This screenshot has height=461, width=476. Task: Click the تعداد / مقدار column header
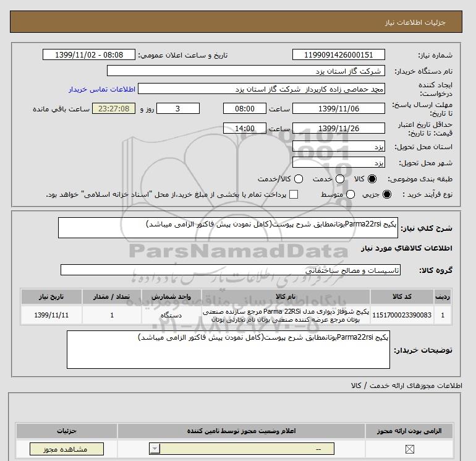click(112, 296)
